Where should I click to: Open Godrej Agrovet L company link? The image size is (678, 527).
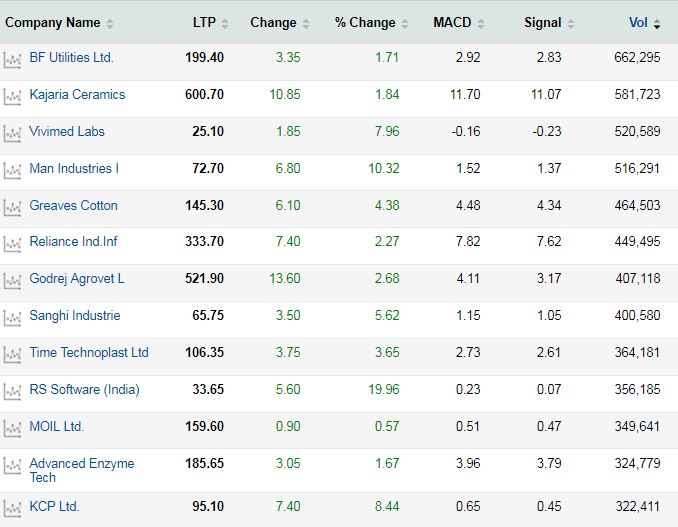coord(77,279)
